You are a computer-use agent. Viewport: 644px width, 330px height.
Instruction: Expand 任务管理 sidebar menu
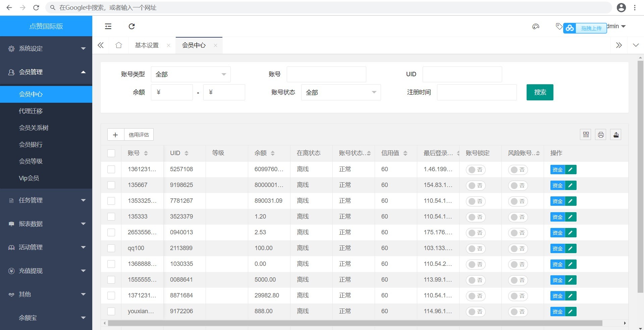click(x=46, y=200)
